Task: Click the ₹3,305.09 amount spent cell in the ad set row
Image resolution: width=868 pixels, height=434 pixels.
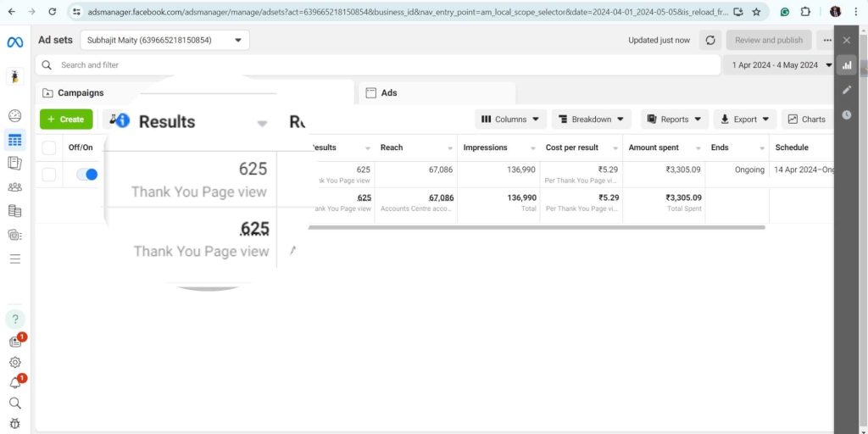Action: tap(684, 170)
